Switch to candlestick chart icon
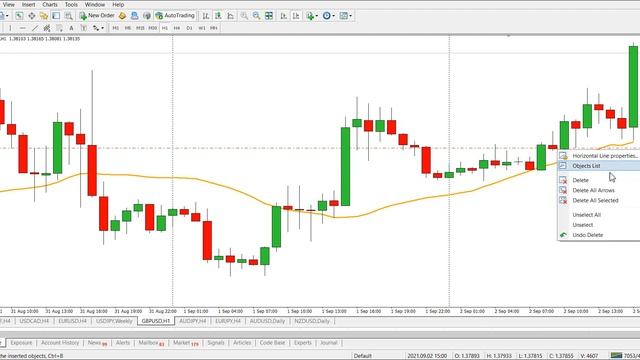 click(x=218, y=16)
